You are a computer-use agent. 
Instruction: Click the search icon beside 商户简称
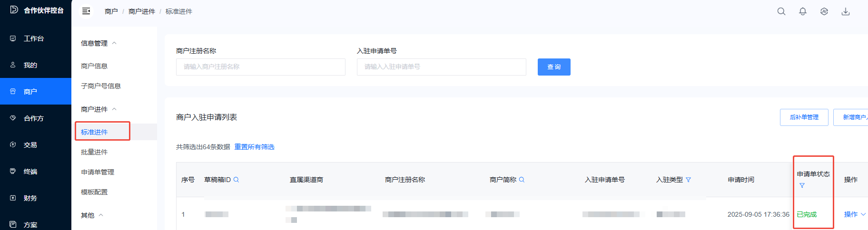click(x=522, y=180)
